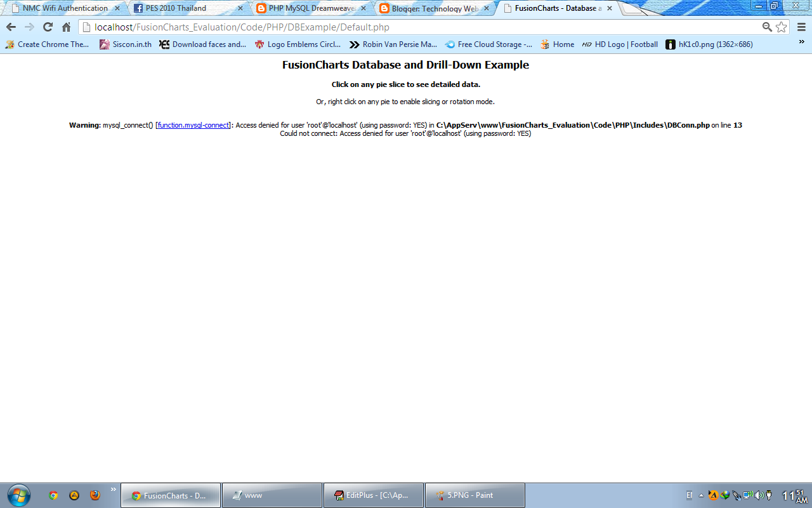The image size is (812, 508).
Task: Open Logo Emblems Circl... bookmark
Action: [298, 44]
